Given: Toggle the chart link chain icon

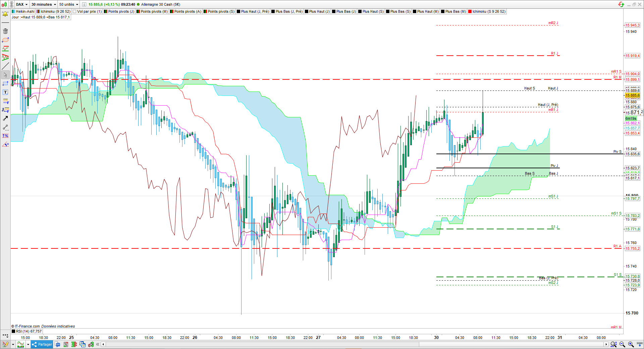Looking at the screenshot, I should click(11, 4).
